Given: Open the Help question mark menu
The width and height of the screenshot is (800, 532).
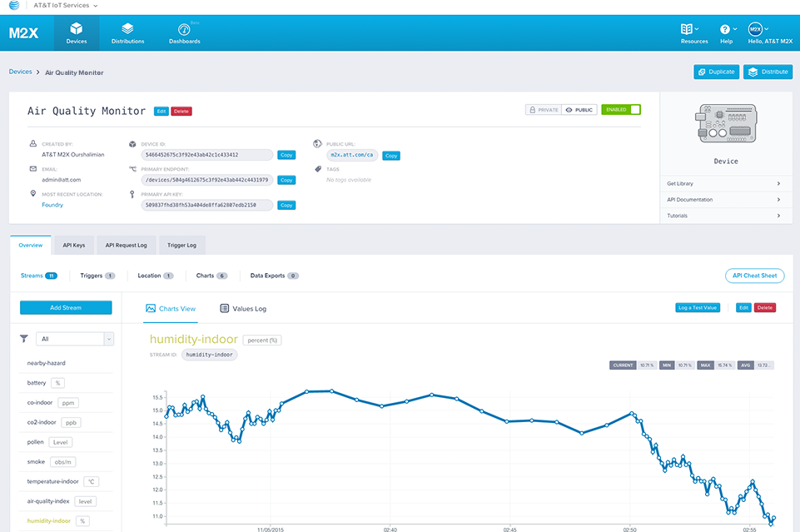Looking at the screenshot, I should (728, 33).
